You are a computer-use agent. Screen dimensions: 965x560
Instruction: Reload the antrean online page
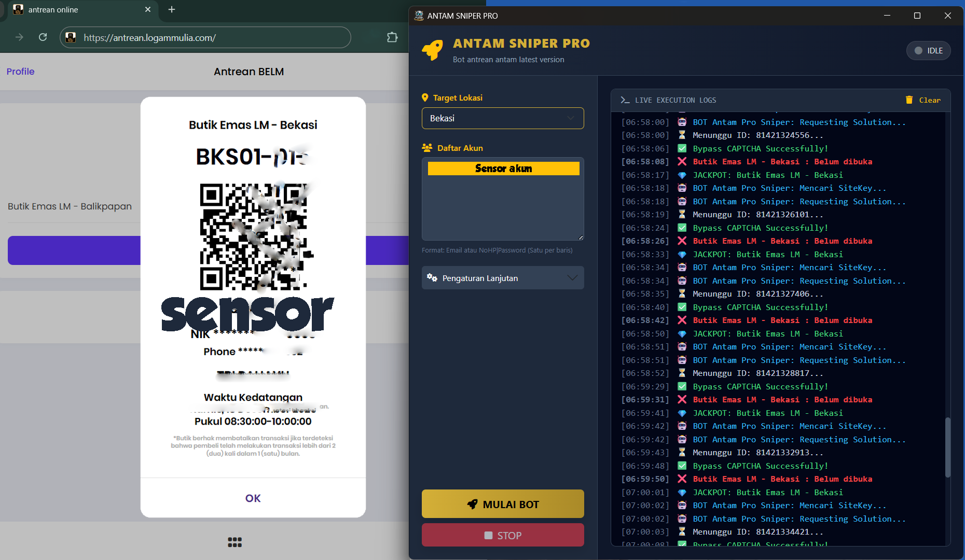pyautogui.click(x=43, y=37)
